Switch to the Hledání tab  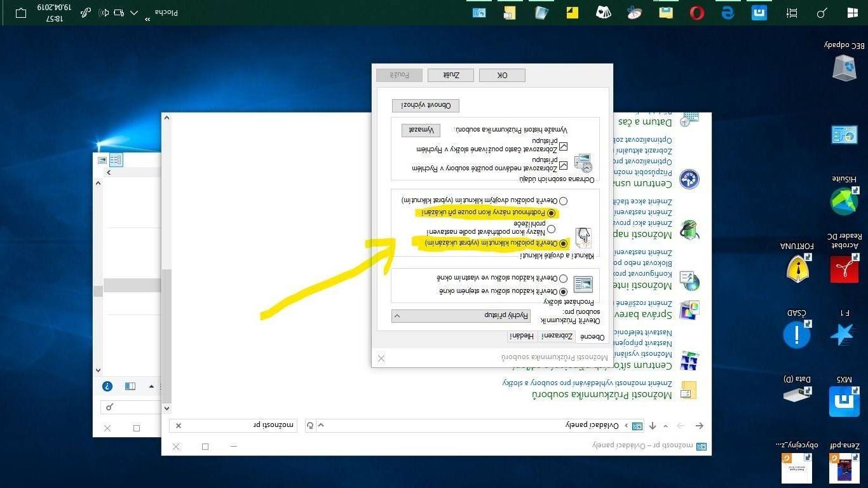pos(522,336)
